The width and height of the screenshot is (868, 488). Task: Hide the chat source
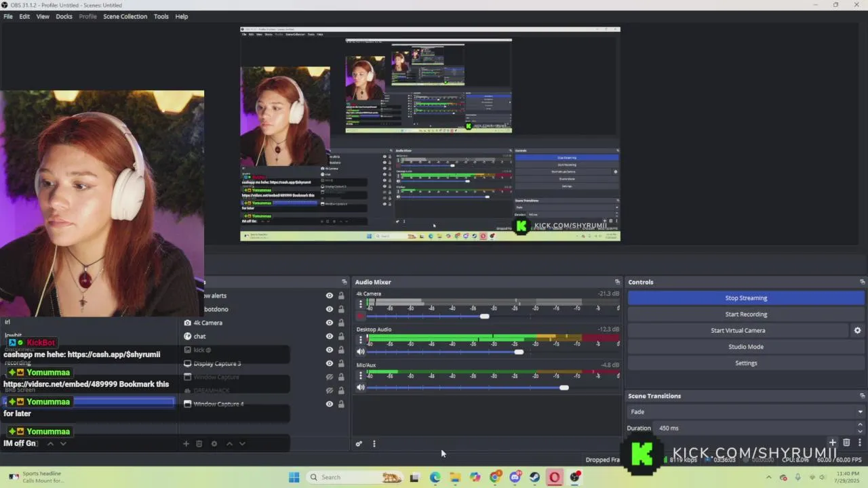click(330, 336)
